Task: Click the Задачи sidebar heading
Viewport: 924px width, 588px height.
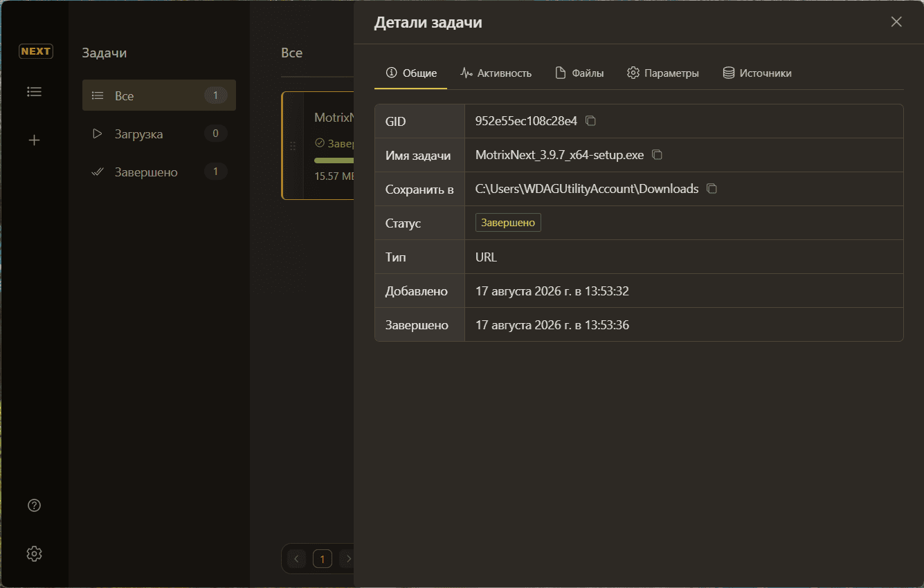Action: click(x=105, y=53)
